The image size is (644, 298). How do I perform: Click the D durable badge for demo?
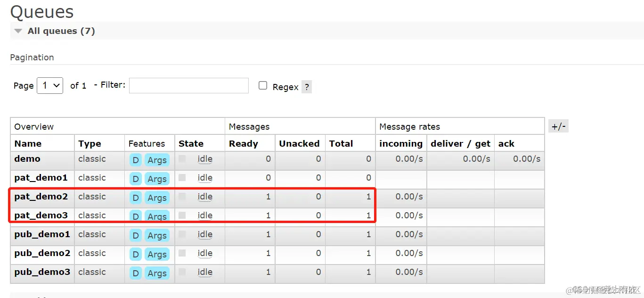tap(136, 160)
